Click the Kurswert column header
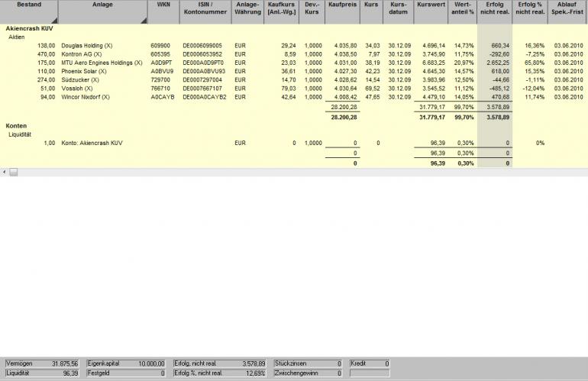 pyautogui.click(x=431, y=11)
